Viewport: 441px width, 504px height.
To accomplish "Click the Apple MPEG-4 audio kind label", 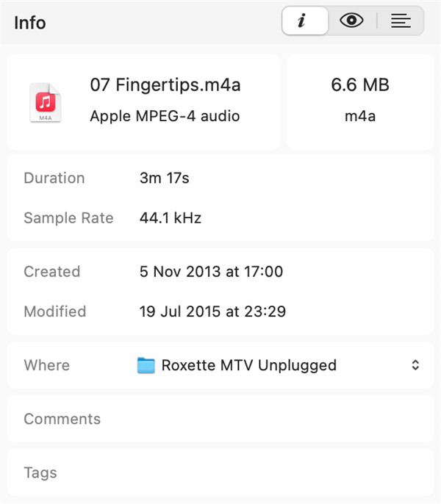I will [x=165, y=116].
